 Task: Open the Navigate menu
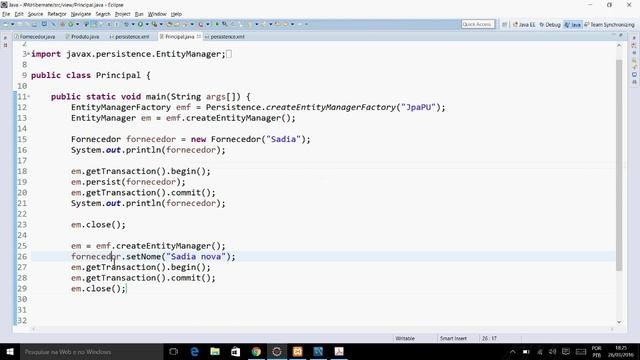[81, 14]
